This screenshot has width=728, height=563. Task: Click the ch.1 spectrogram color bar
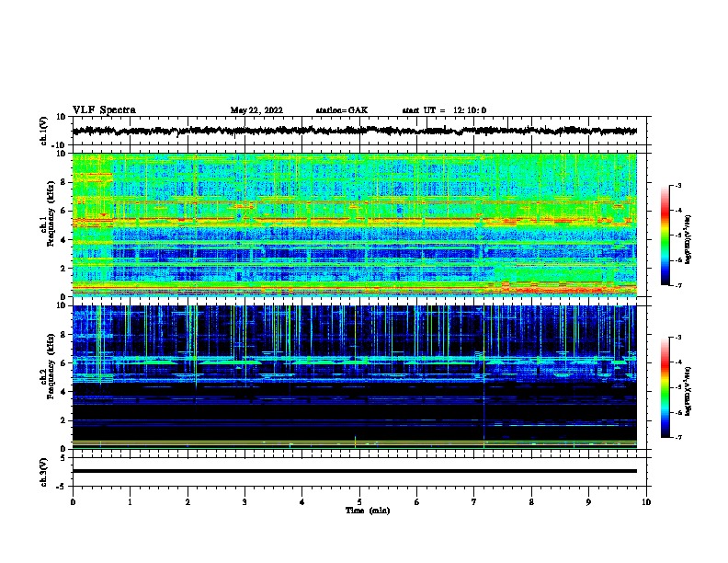665,236
